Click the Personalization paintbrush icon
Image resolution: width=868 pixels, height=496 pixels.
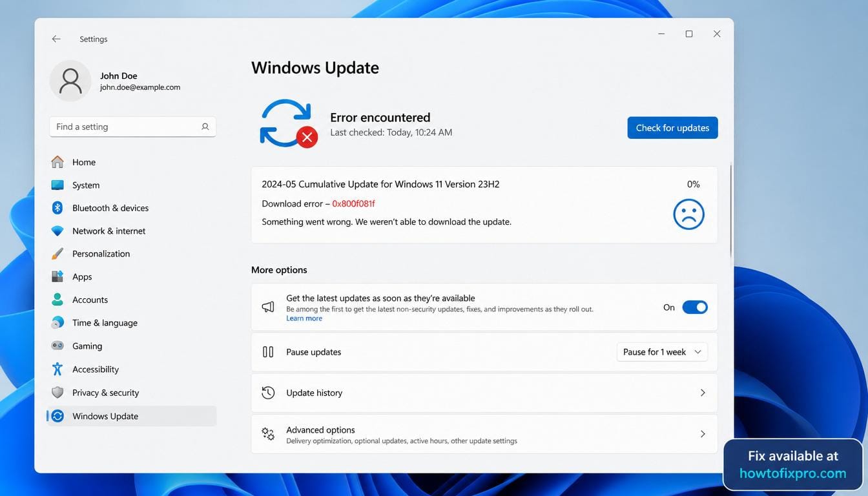coord(57,254)
